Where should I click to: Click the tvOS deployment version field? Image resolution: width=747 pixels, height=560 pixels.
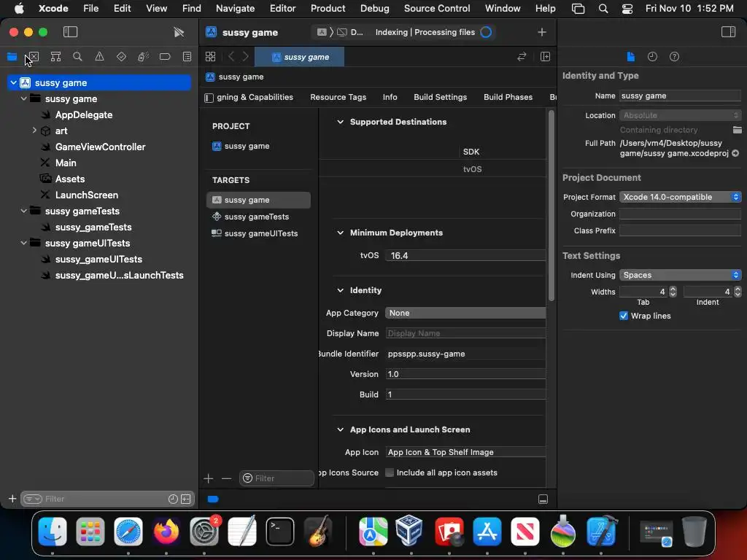(x=465, y=256)
